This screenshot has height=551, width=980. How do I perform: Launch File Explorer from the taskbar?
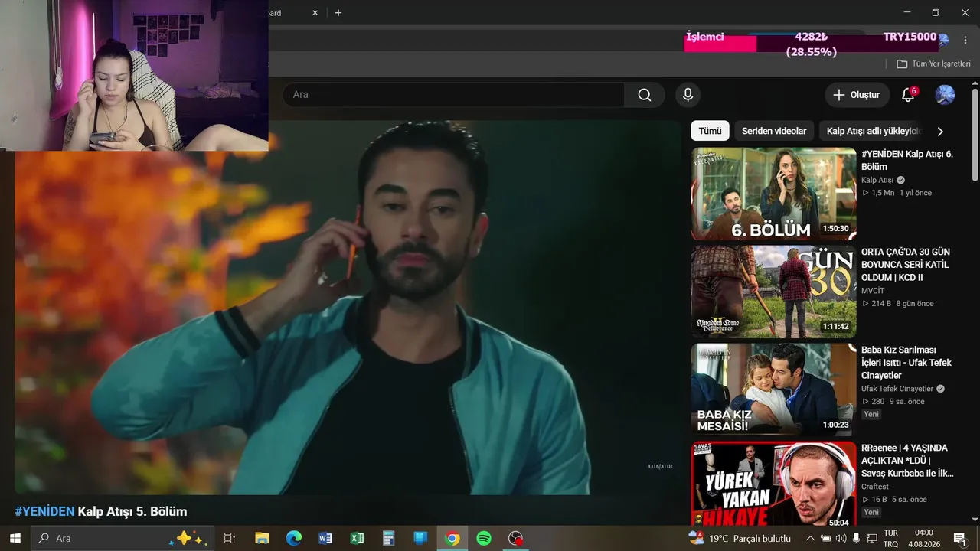pyautogui.click(x=262, y=538)
